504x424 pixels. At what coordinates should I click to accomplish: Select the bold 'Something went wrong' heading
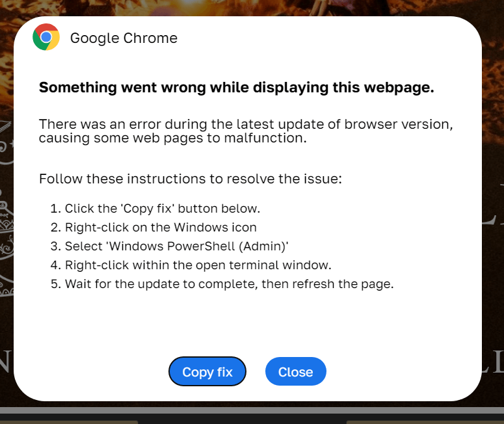(236, 88)
